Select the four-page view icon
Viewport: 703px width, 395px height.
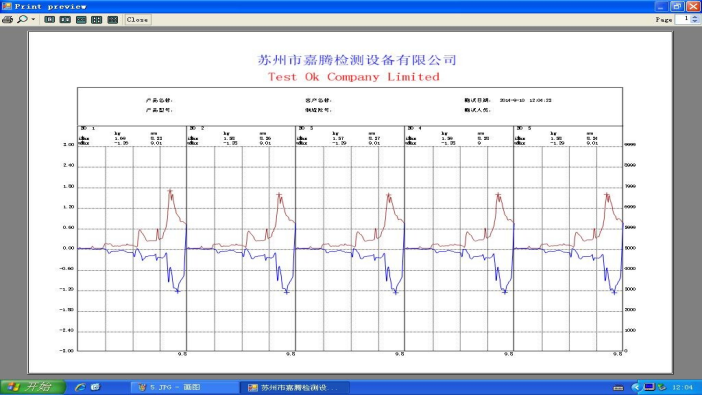(x=96, y=20)
